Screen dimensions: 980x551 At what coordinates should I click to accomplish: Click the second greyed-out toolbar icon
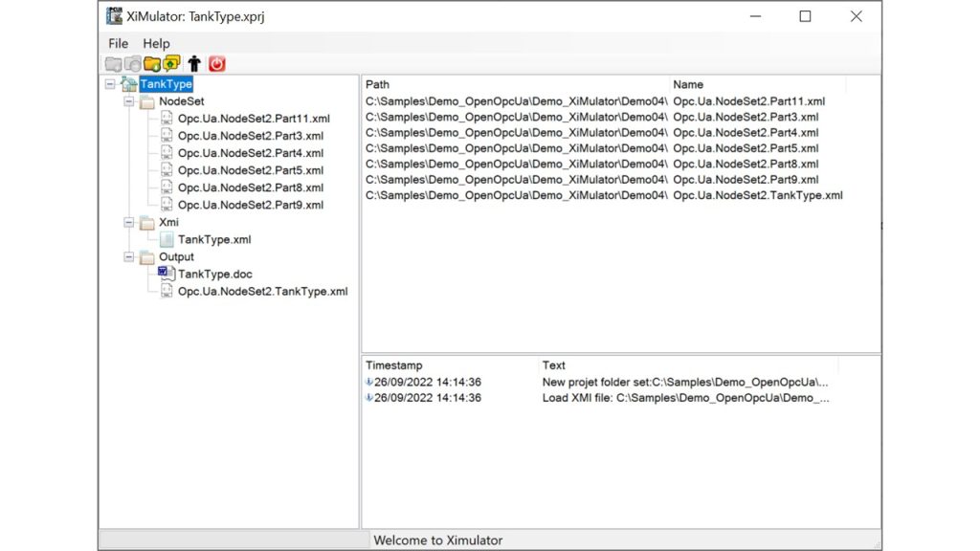click(132, 64)
